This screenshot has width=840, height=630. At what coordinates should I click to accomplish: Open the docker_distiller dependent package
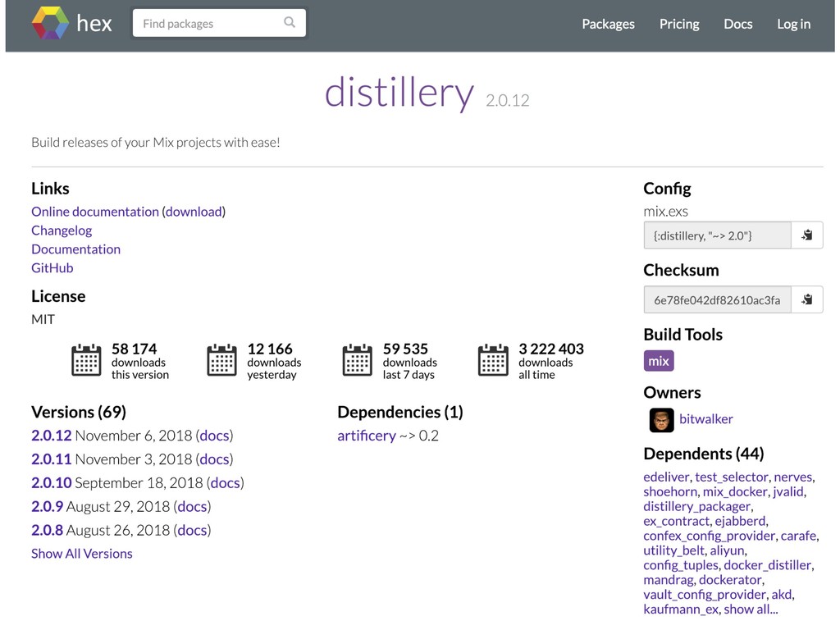[768, 565]
